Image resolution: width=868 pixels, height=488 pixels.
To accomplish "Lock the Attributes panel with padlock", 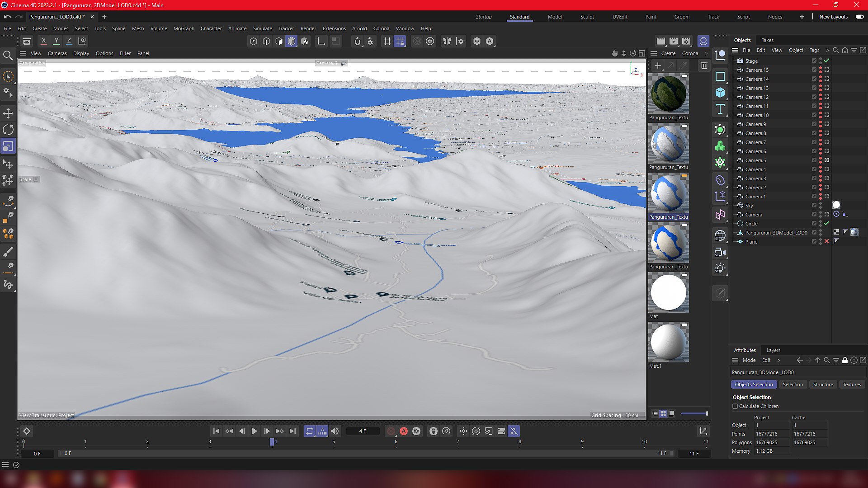I will click(x=845, y=360).
